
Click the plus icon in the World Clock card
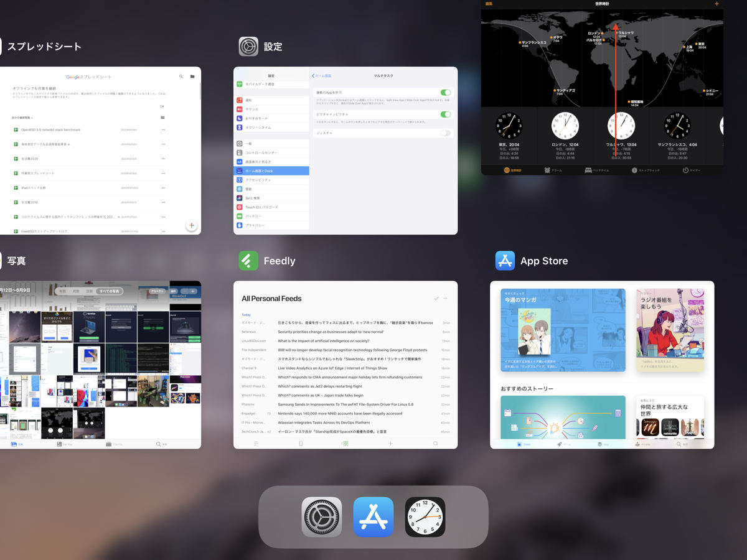pos(716,4)
